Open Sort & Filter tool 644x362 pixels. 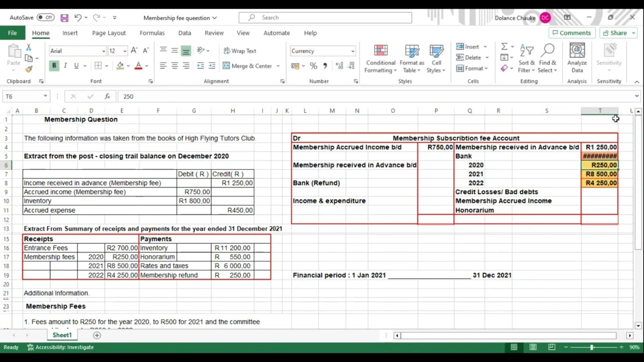click(x=527, y=59)
